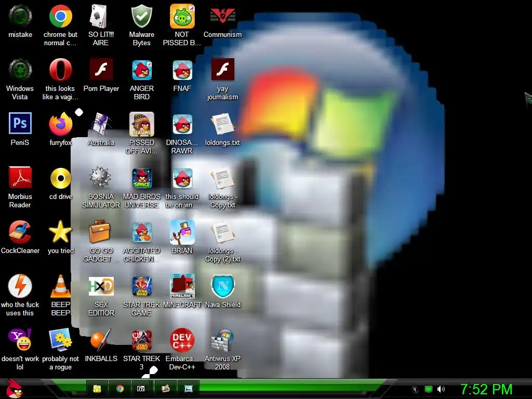Switch to the Chrome taskbar button

[120, 389]
